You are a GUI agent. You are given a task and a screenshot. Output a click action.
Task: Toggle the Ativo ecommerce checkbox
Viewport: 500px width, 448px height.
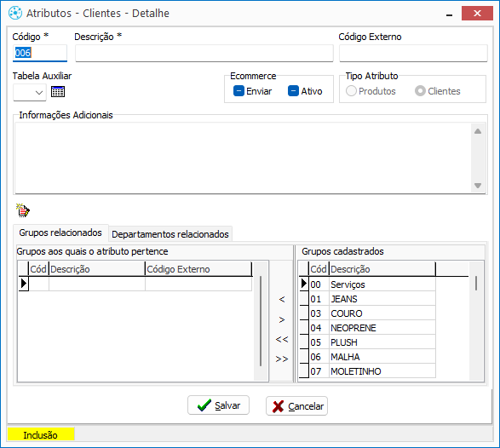[293, 91]
